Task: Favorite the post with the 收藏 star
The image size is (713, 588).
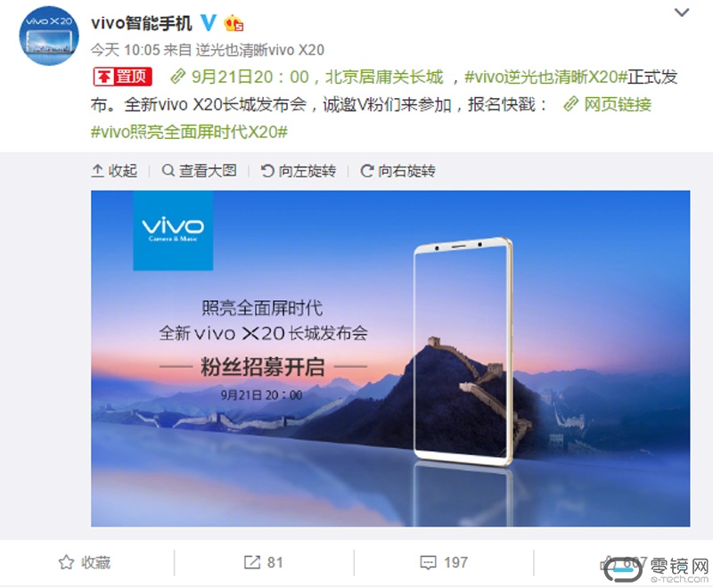Action: click(x=85, y=562)
